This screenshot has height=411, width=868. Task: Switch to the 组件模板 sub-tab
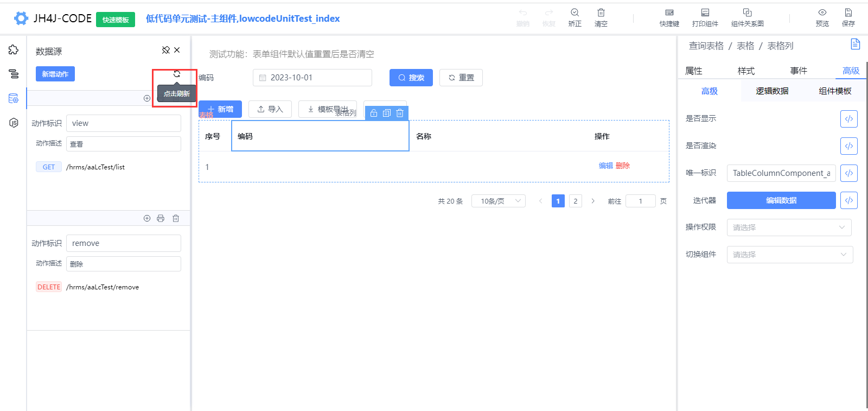coord(835,91)
